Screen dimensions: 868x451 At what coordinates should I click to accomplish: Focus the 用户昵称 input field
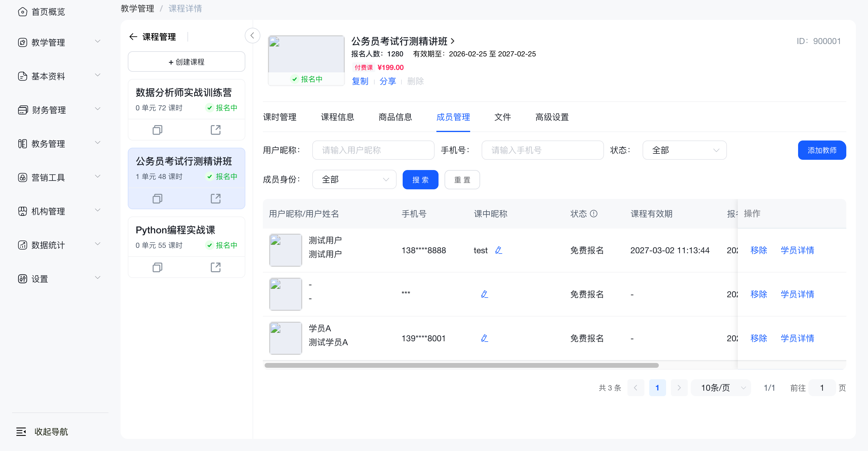373,150
